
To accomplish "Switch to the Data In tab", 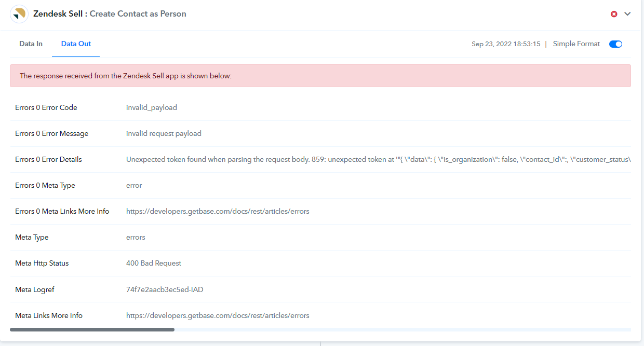I will 31,44.
